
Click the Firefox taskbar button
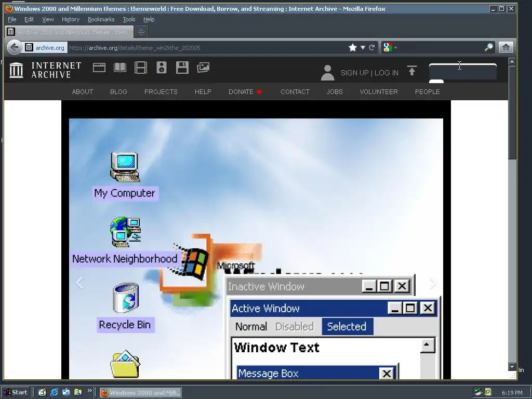point(140,393)
